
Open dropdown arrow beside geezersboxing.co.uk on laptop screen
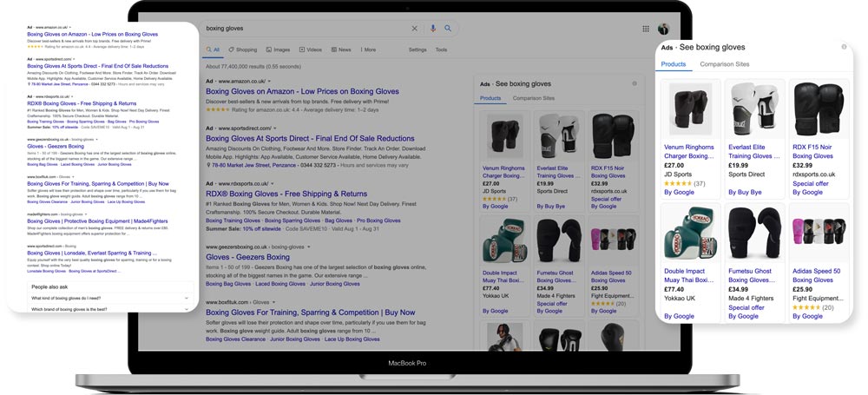pyautogui.click(x=309, y=247)
